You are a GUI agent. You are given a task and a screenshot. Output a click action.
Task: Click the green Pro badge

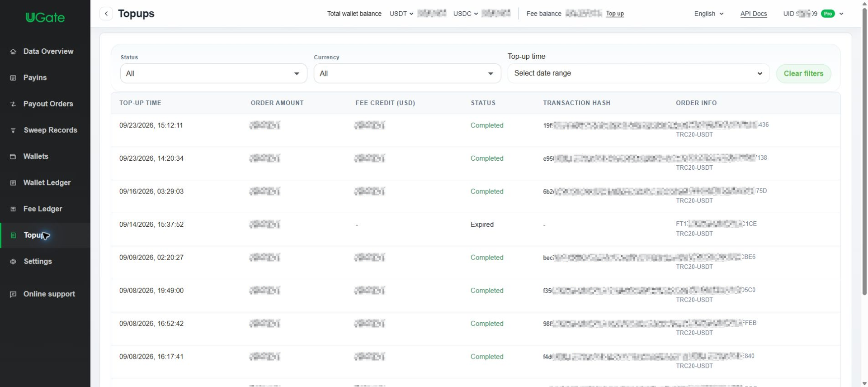coord(828,14)
